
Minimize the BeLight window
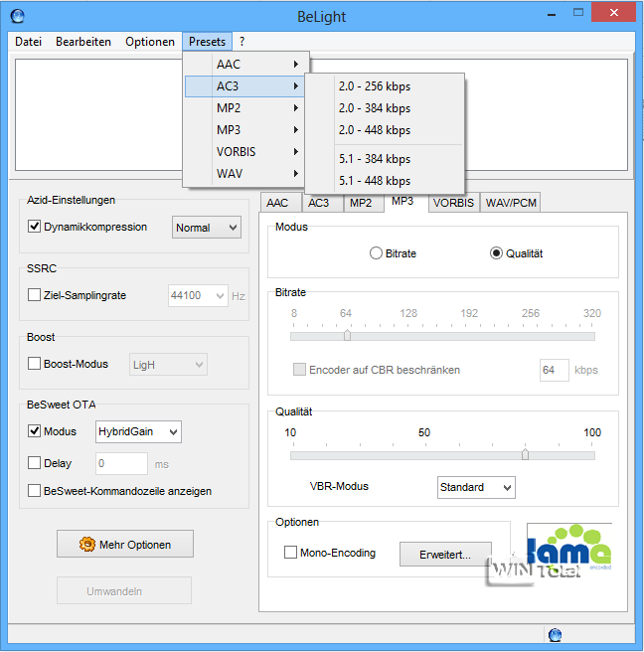(552, 13)
